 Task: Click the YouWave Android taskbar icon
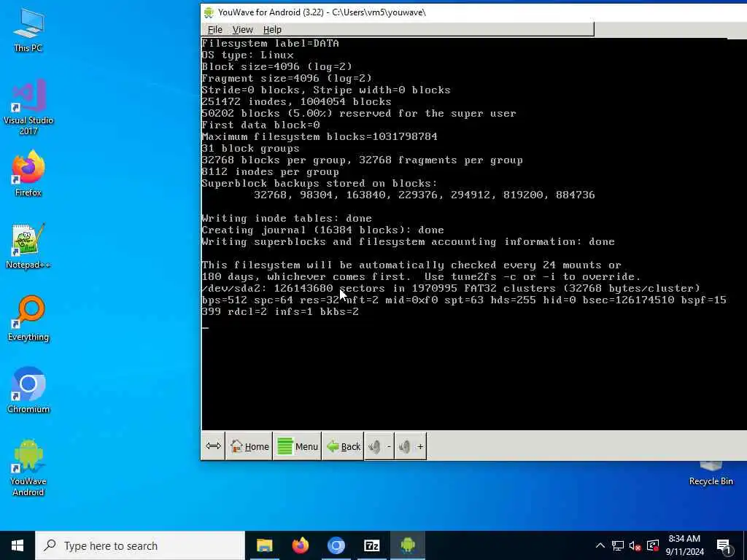click(408, 545)
